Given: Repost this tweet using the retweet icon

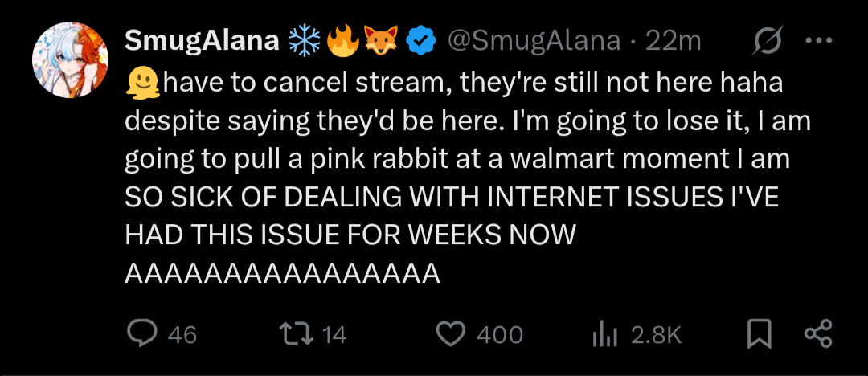Looking at the screenshot, I should [x=300, y=334].
